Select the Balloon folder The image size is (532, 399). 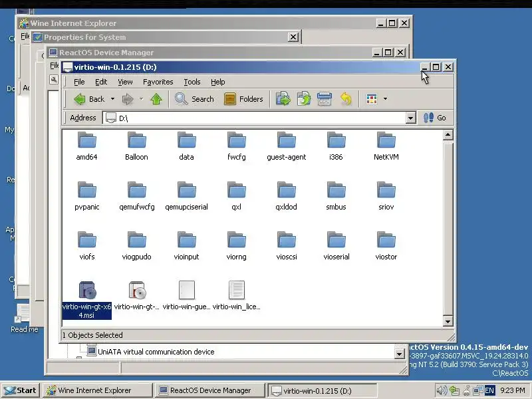136,146
